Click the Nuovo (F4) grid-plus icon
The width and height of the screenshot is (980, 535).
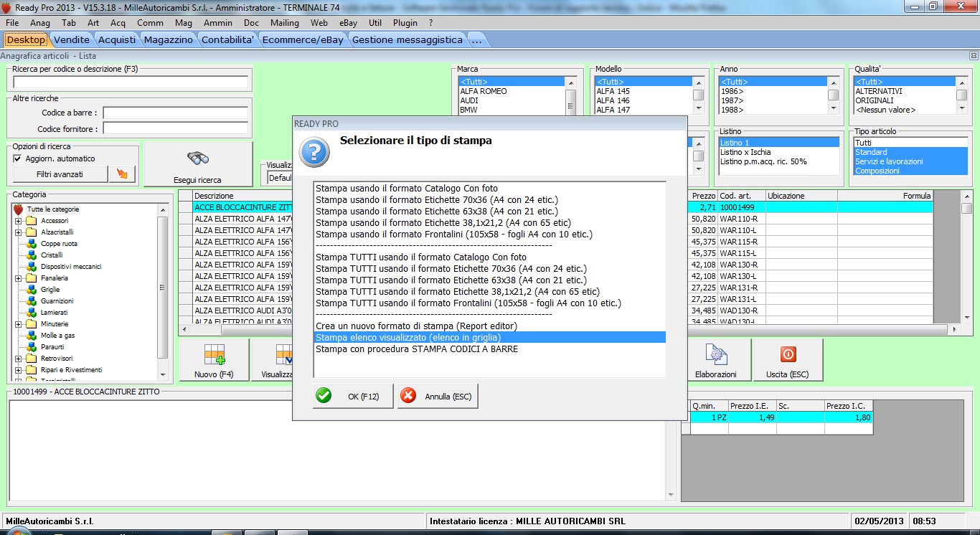click(214, 356)
